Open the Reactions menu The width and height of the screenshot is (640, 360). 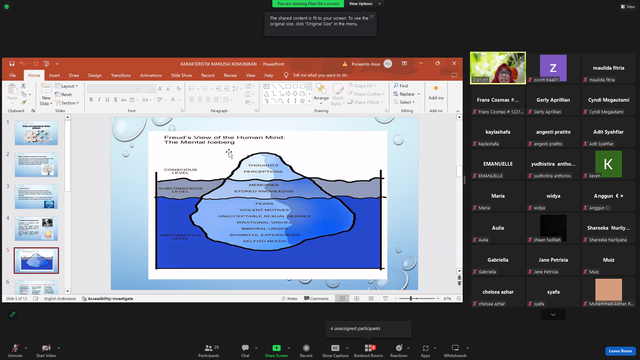(398, 350)
